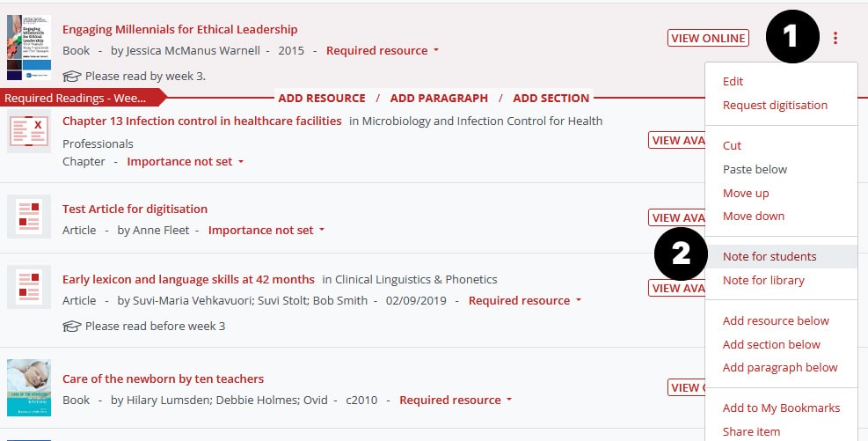Click graduation cap icon beside week 3 note
Image resolution: width=868 pixels, height=441 pixels.
(72, 77)
